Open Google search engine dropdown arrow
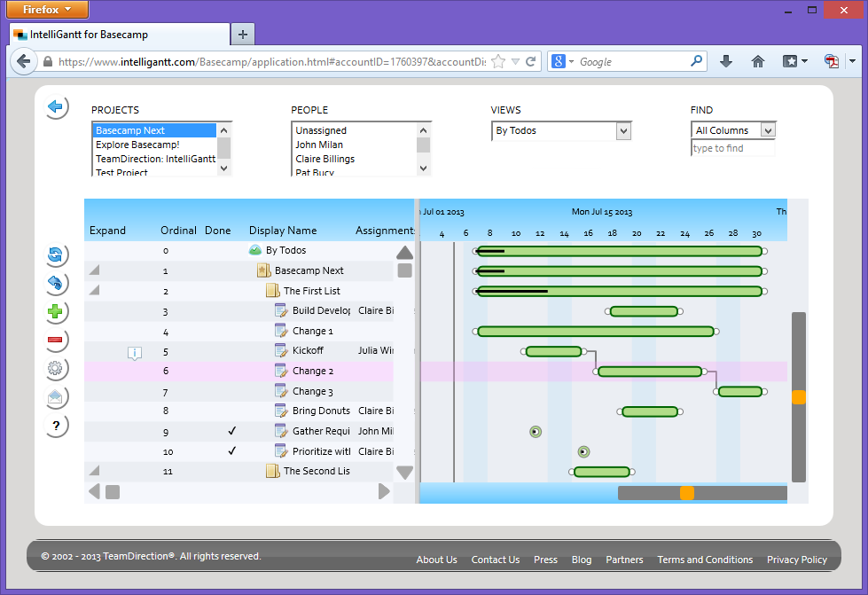The height and width of the screenshot is (595, 868). pos(571,61)
